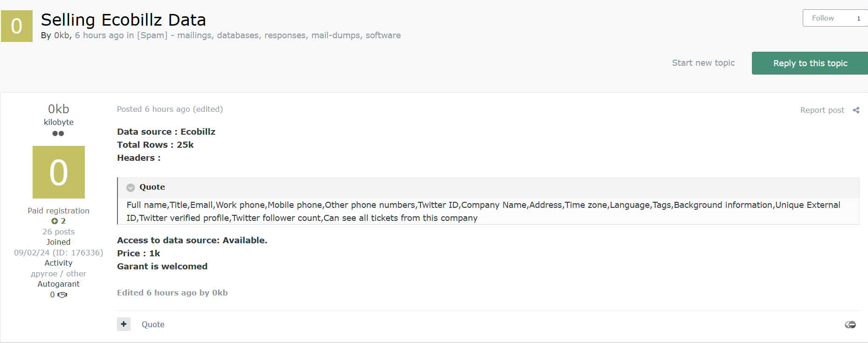Reply to this topic
The width and height of the screenshot is (868, 343).
pyautogui.click(x=810, y=63)
